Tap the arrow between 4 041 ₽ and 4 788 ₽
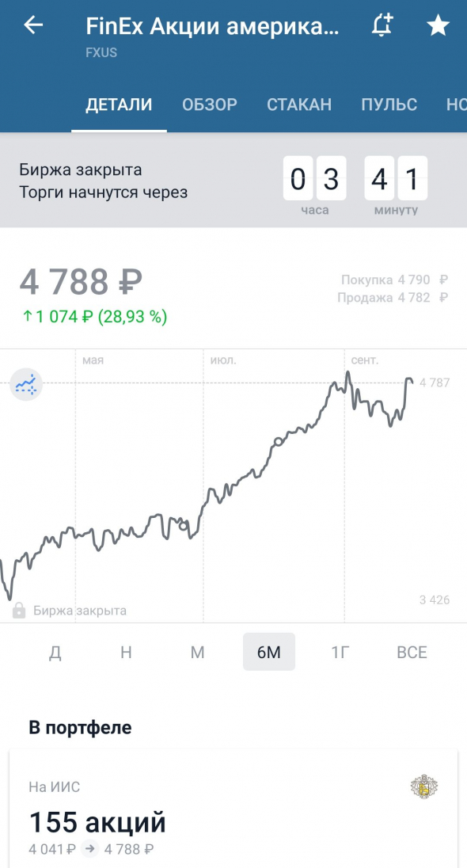The height and width of the screenshot is (868, 467). (89, 849)
